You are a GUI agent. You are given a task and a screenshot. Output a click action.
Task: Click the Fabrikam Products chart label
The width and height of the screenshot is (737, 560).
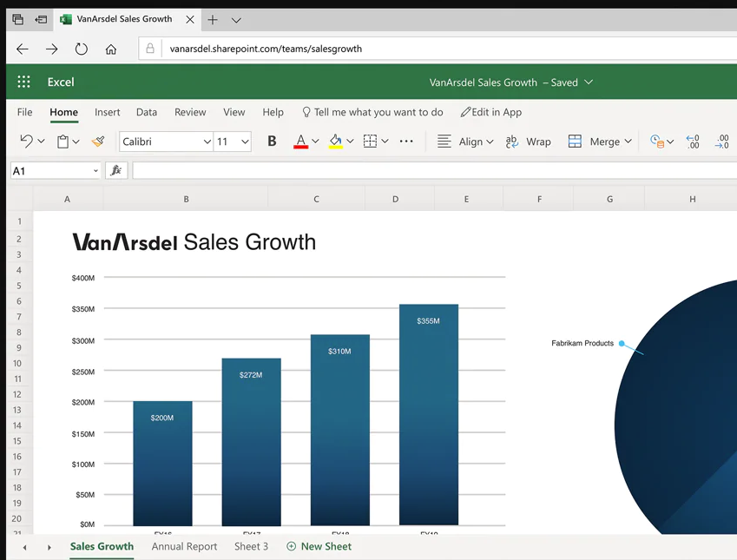point(582,343)
